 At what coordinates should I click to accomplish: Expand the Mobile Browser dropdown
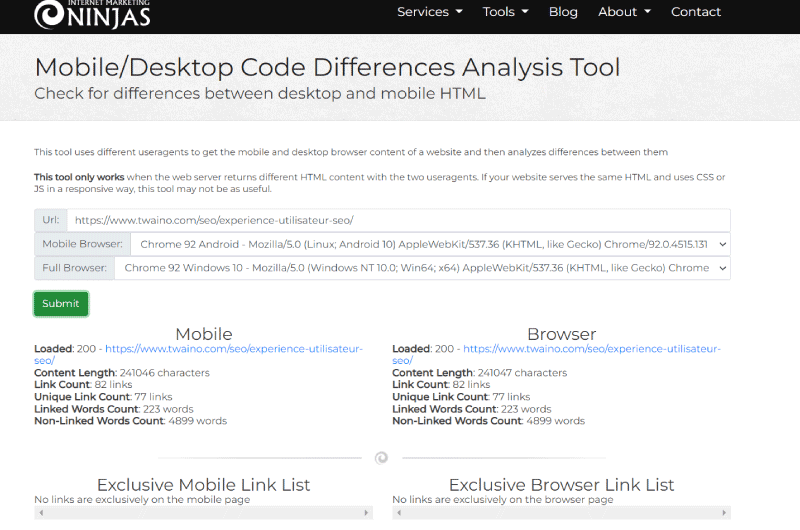click(430, 244)
